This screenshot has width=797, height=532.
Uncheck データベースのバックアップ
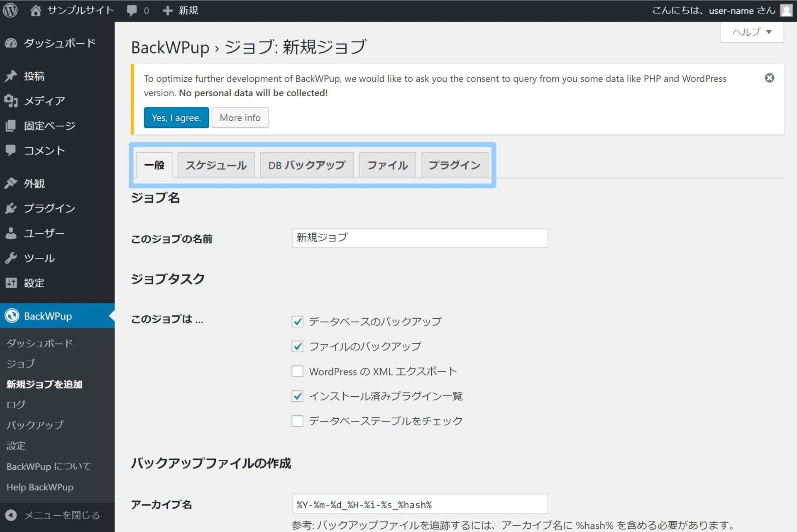tap(297, 321)
